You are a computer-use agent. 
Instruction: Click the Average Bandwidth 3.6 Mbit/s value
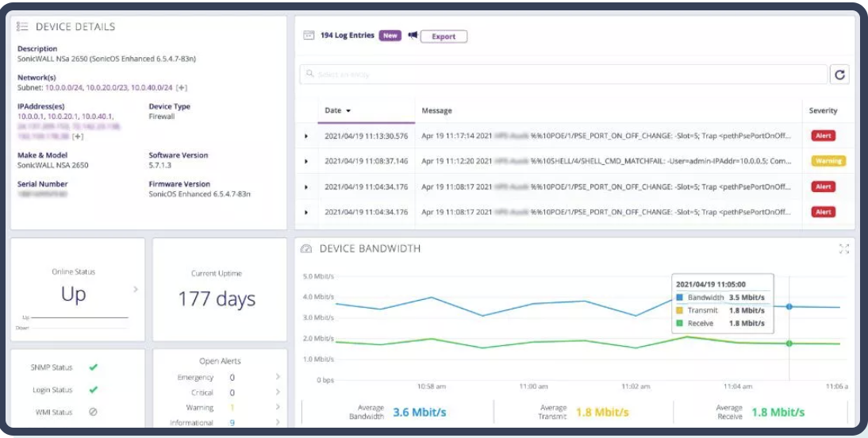(419, 413)
